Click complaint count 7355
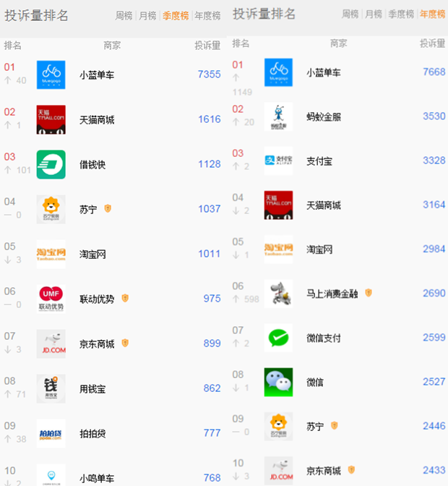Screen dimensions: 448x486 click(x=210, y=74)
